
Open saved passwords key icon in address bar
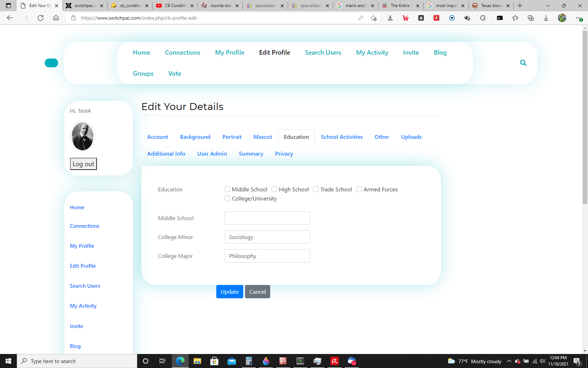[361, 18]
